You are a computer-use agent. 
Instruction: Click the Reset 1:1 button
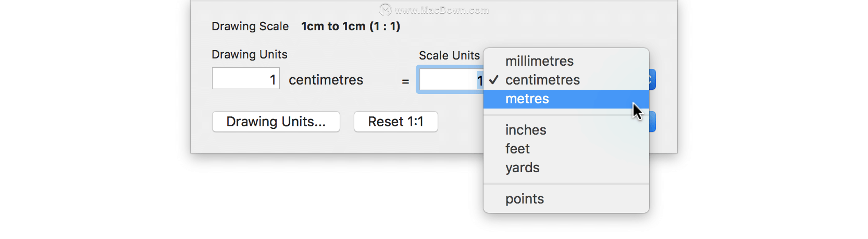(396, 122)
